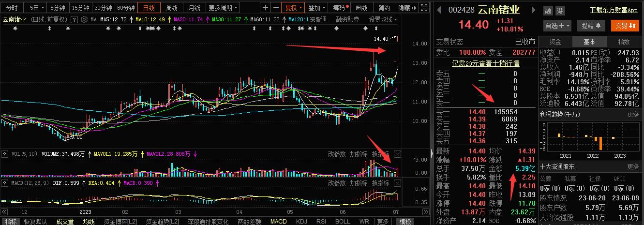
Task: Switch to 周线 weekly chart
Action: click(172, 8)
